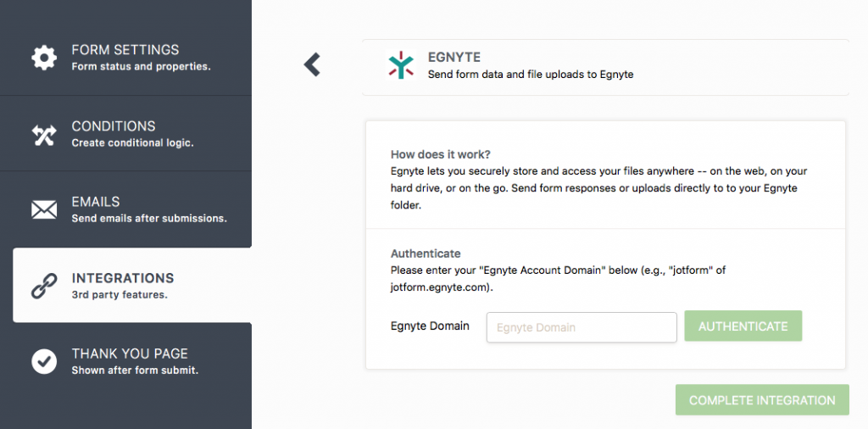Click the EGNYTE header title
The width and height of the screenshot is (868, 429).
pyautogui.click(x=454, y=58)
